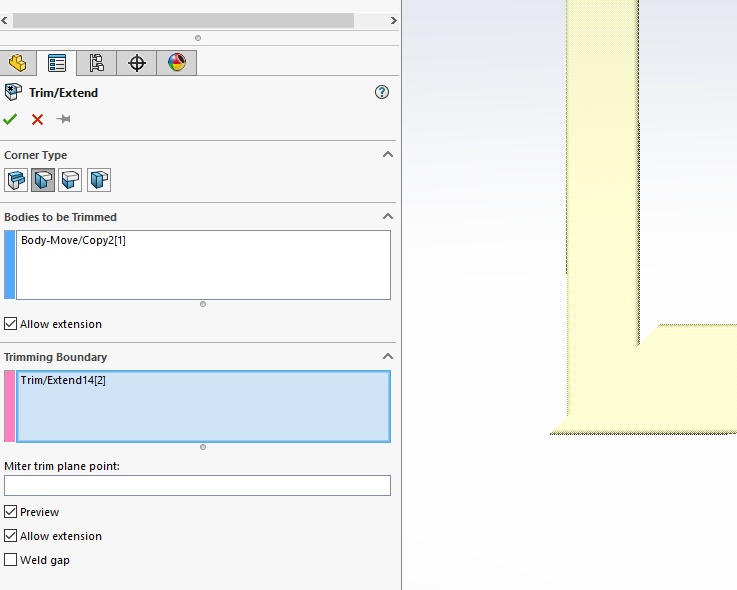Cancel the Trim/Extend with red X

point(38,119)
